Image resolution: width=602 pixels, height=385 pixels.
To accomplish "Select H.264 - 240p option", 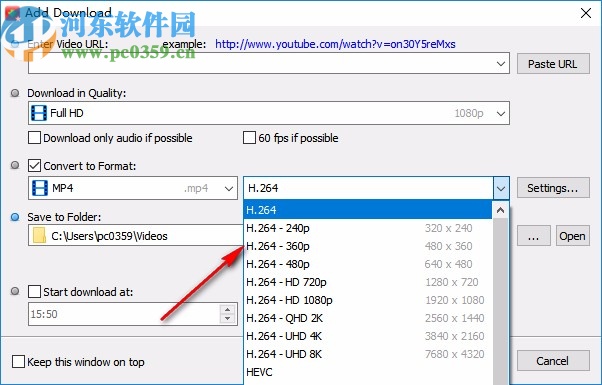I will click(x=368, y=228).
